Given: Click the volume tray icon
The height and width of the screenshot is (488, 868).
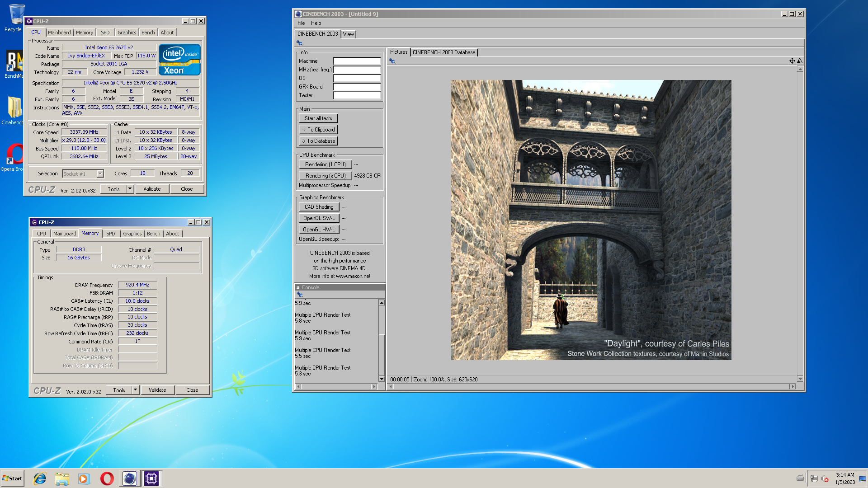Looking at the screenshot, I should (825, 479).
